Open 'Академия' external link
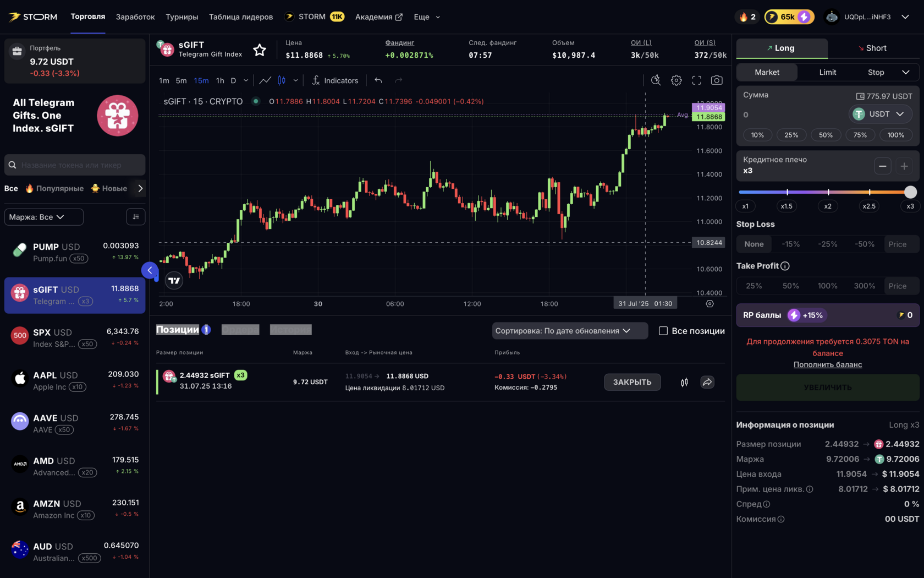 (379, 17)
